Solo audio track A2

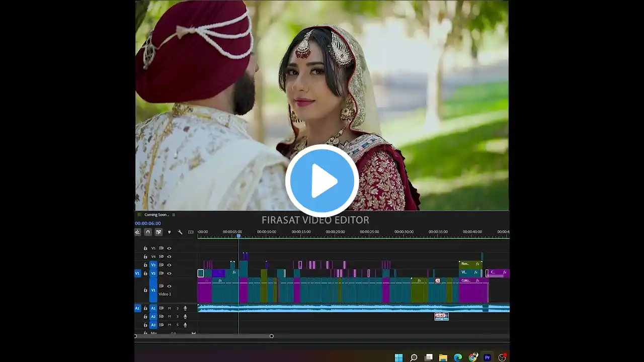pyautogui.click(x=177, y=317)
